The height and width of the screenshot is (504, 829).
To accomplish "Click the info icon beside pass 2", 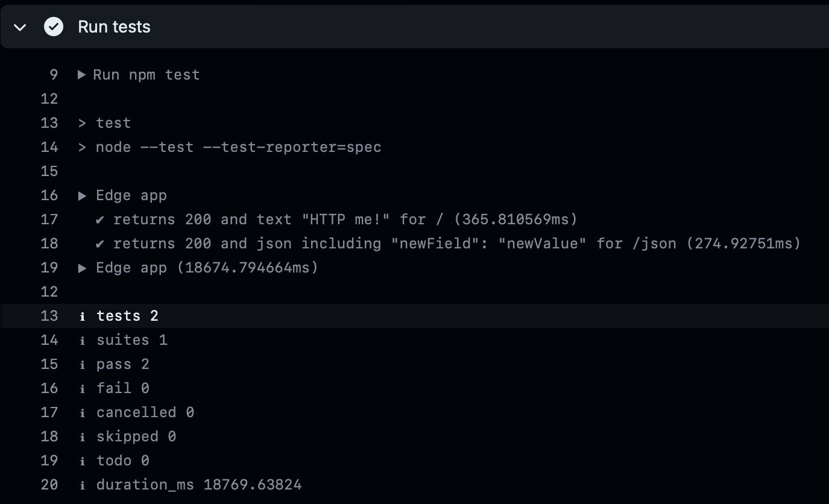I will (83, 365).
